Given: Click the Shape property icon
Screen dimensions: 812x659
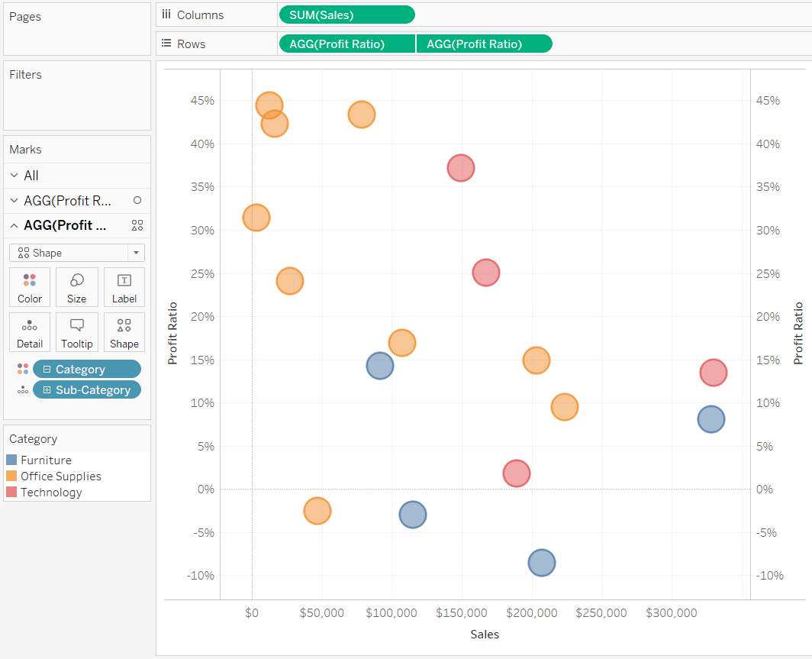Looking at the screenshot, I should [124, 331].
